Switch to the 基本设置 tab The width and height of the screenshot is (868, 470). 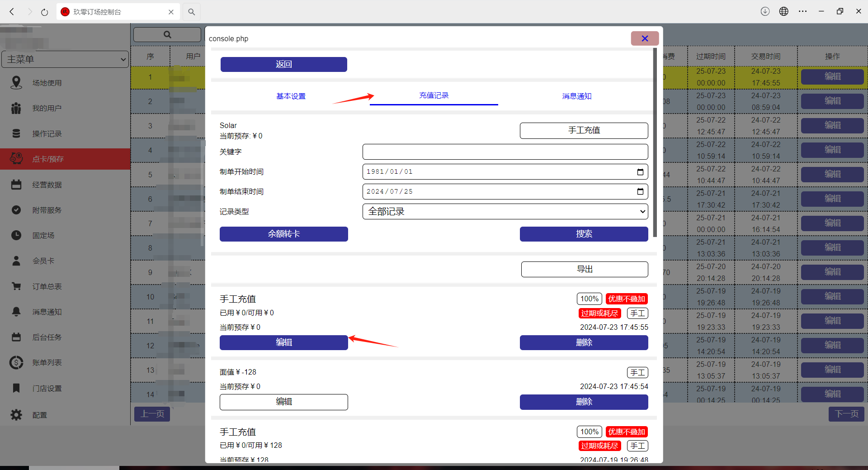pyautogui.click(x=291, y=96)
